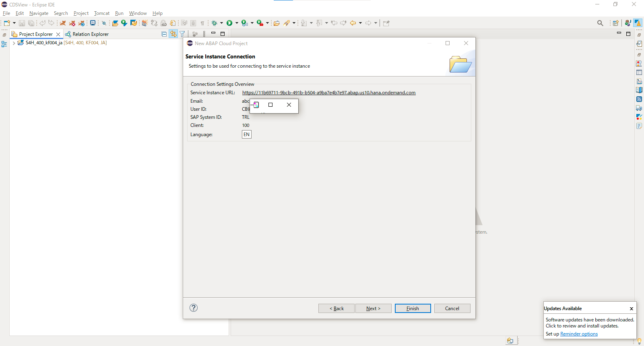Click the Transport truck sidebar icon
The image size is (644, 346).
click(x=639, y=108)
